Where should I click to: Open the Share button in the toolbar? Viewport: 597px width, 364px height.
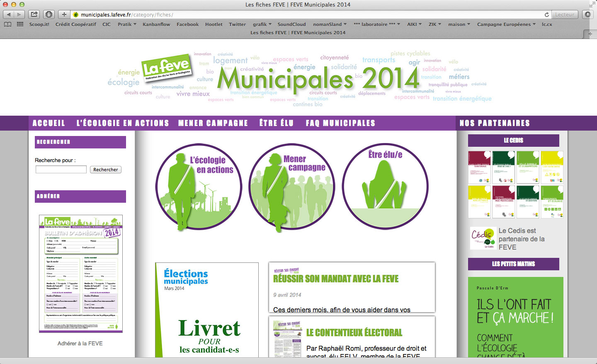pos(34,15)
